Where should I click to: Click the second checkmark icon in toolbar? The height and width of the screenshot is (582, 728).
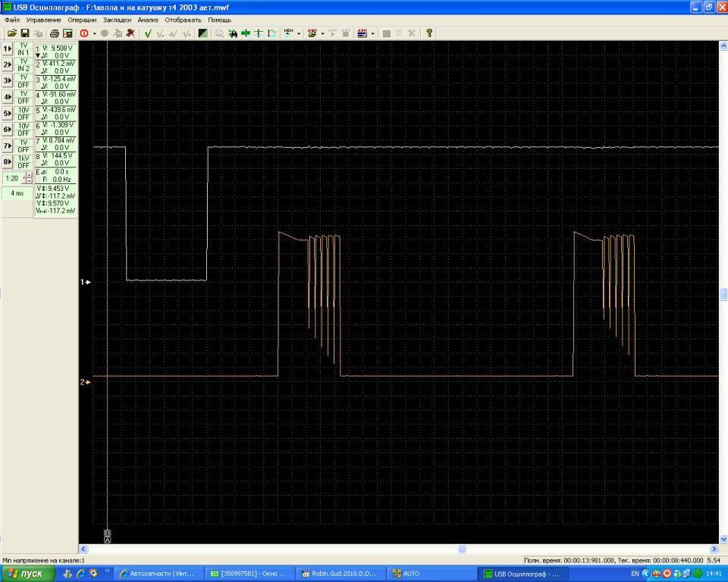pyautogui.click(x=161, y=33)
